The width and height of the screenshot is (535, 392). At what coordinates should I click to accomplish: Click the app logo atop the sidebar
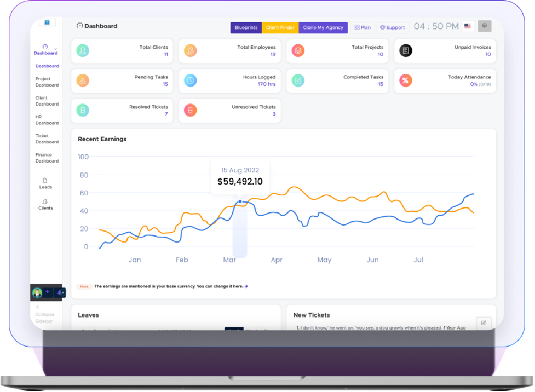(x=47, y=22)
